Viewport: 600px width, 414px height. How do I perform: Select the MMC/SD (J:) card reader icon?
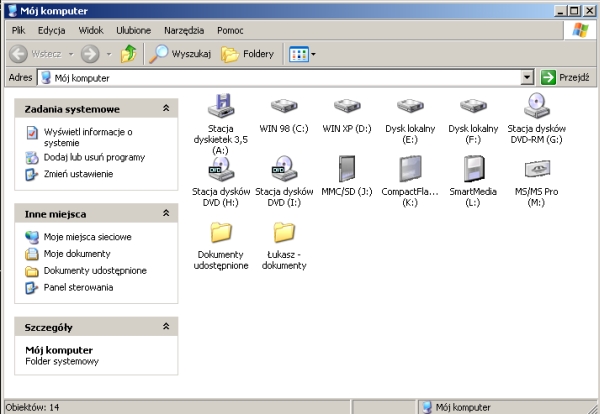click(x=347, y=169)
